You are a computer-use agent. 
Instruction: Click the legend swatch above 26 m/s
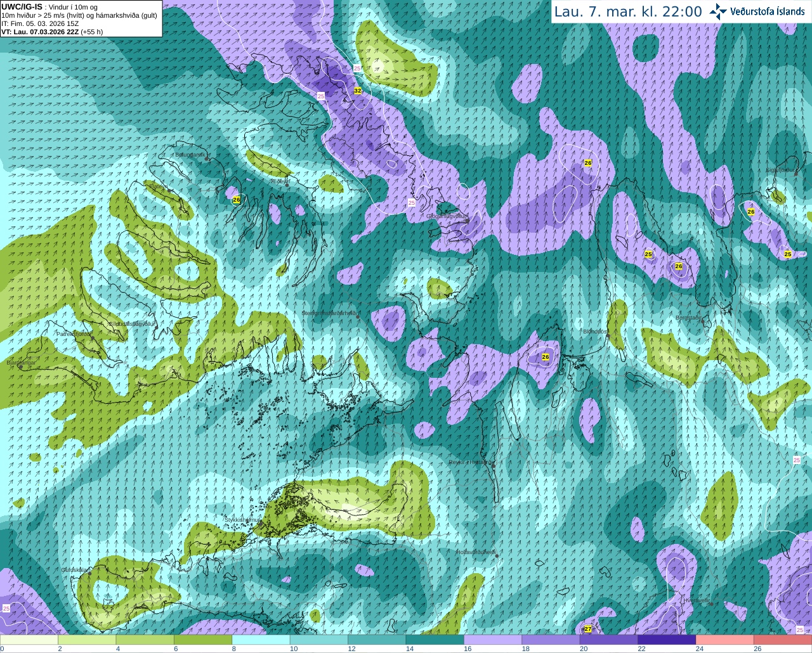click(783, 640)
